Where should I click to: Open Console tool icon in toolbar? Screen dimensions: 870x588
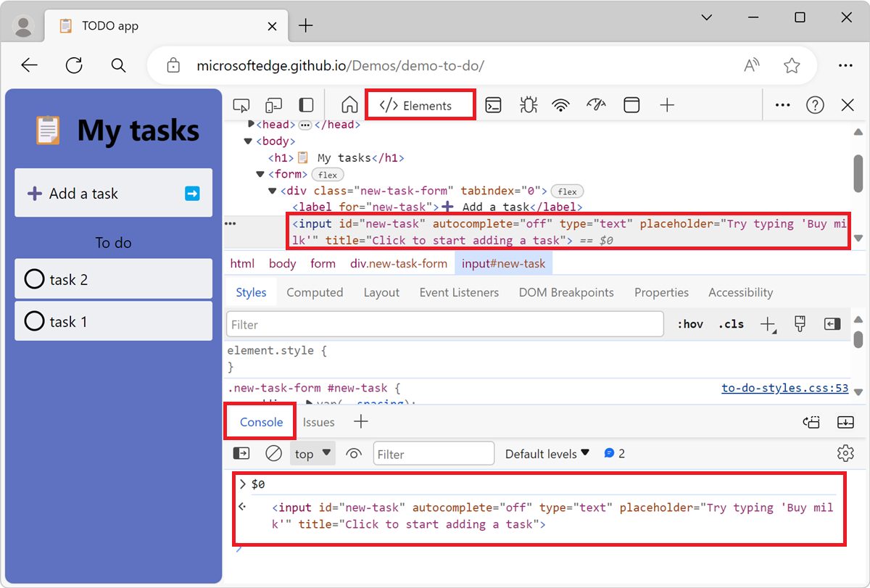[493, 105]
